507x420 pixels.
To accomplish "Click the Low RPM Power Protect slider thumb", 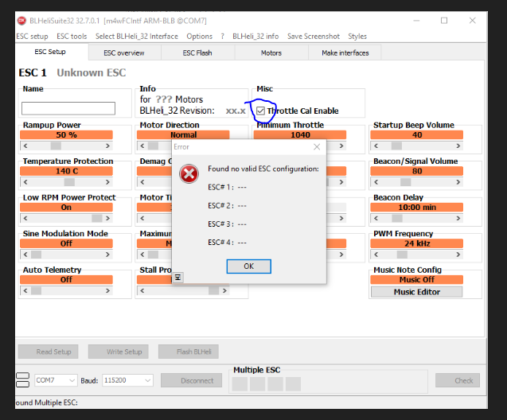I will point(97,219).
